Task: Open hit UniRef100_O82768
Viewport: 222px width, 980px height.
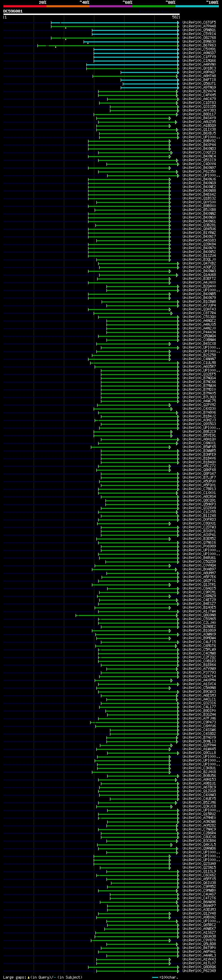Action: 199,38
